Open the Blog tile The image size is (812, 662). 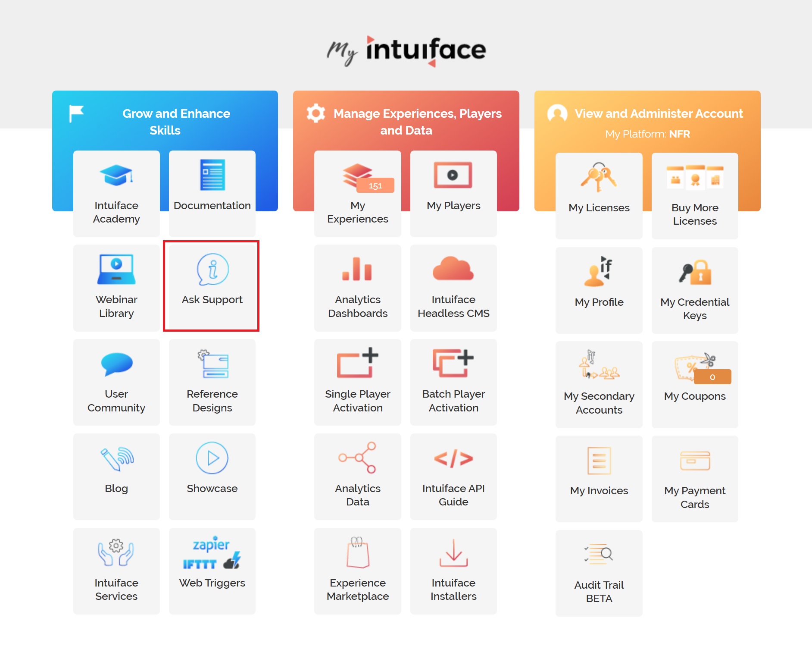(116, 477)
